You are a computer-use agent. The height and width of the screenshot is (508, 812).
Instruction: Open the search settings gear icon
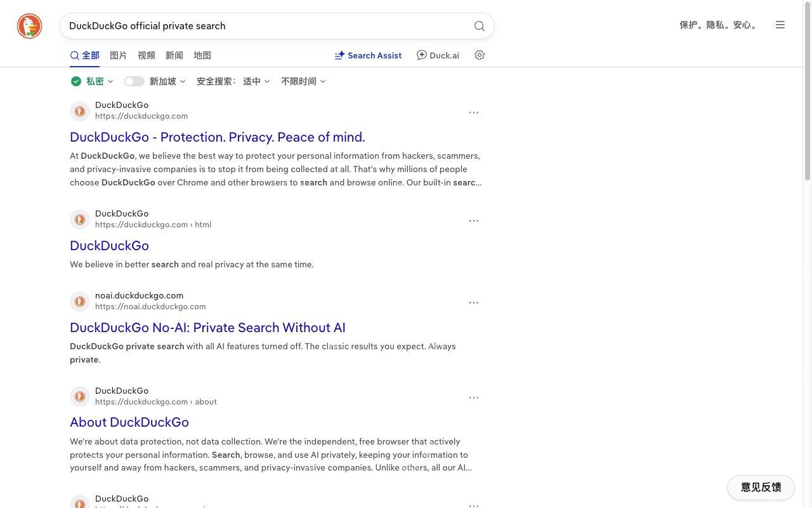coord(480,55)
